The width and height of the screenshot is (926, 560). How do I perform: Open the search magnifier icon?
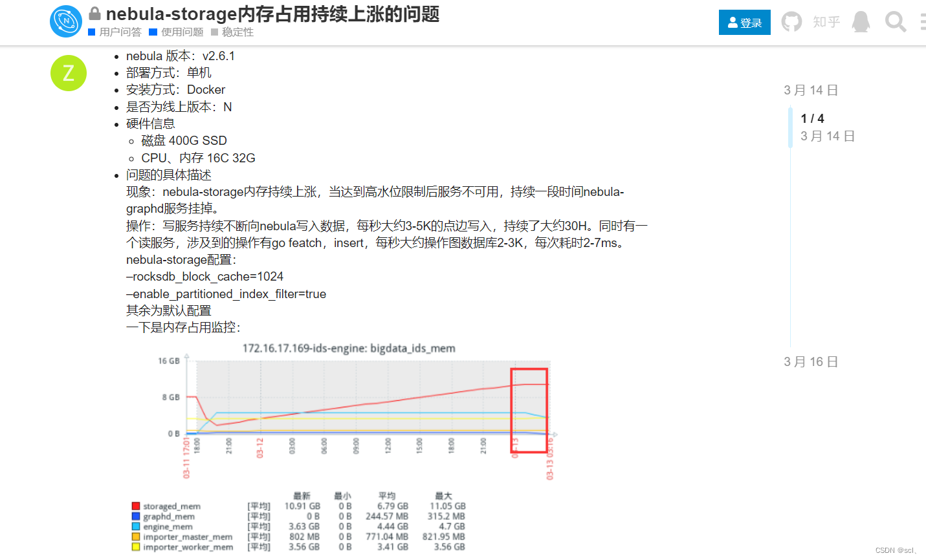point(896,22)
